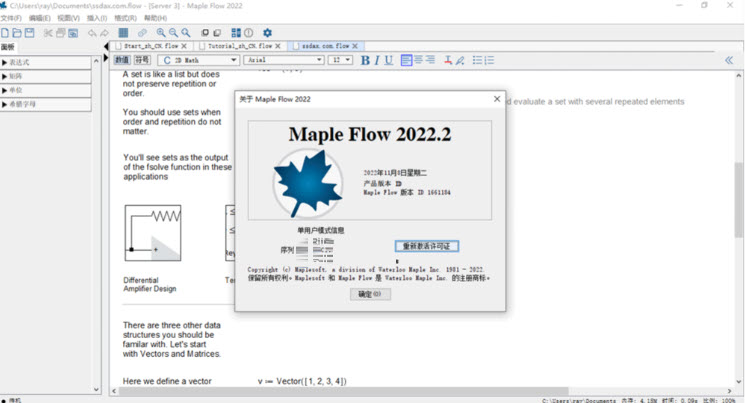Open settings with the gear icon
The width and height of the screenshot is (745, 403).
[x=267, y=33]
